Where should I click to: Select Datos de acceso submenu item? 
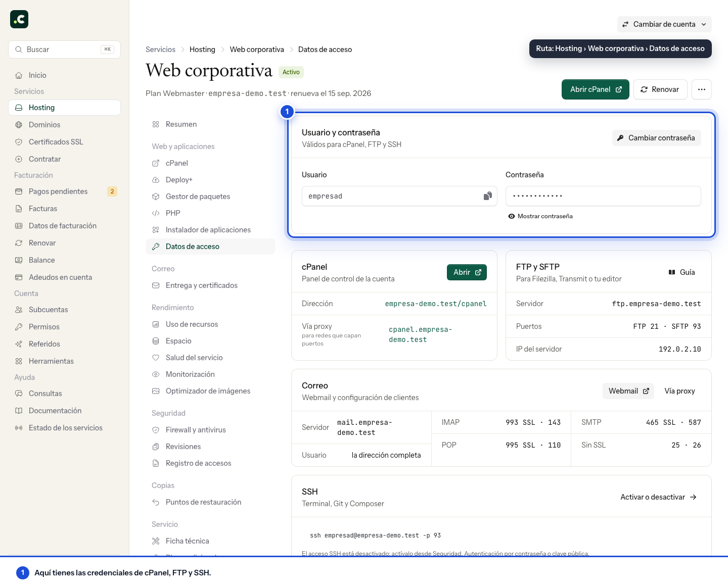pos(210,247)
